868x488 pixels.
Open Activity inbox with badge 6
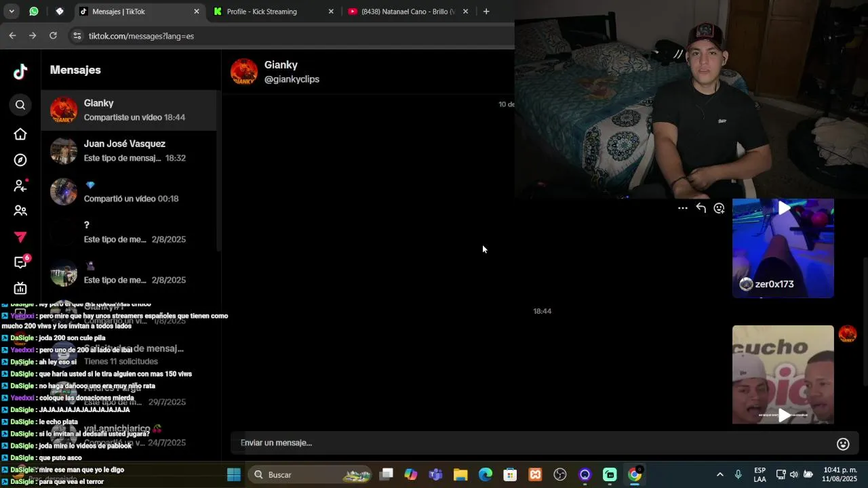coord(21,262)
